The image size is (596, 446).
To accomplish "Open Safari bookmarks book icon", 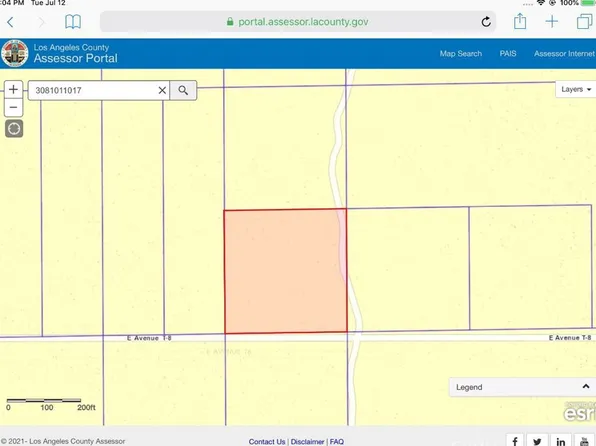I will tap(73, 22).
